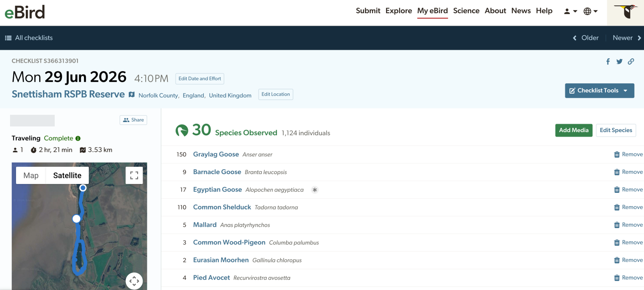
Task: Open the language globe menu
Action: (590, 11)
